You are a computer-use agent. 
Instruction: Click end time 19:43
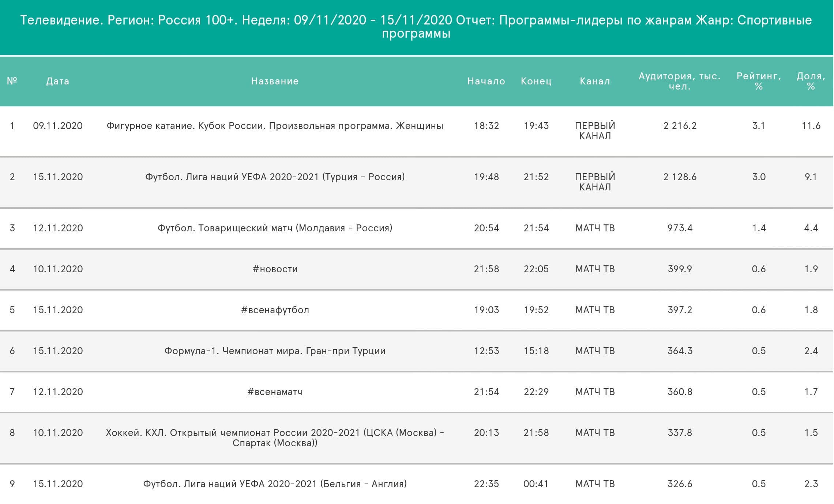[536, 126]
